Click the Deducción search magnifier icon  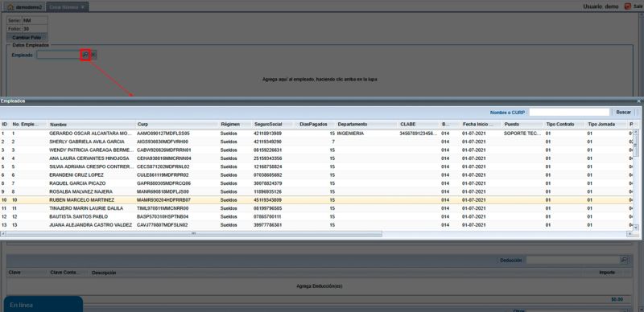(624, 261)
